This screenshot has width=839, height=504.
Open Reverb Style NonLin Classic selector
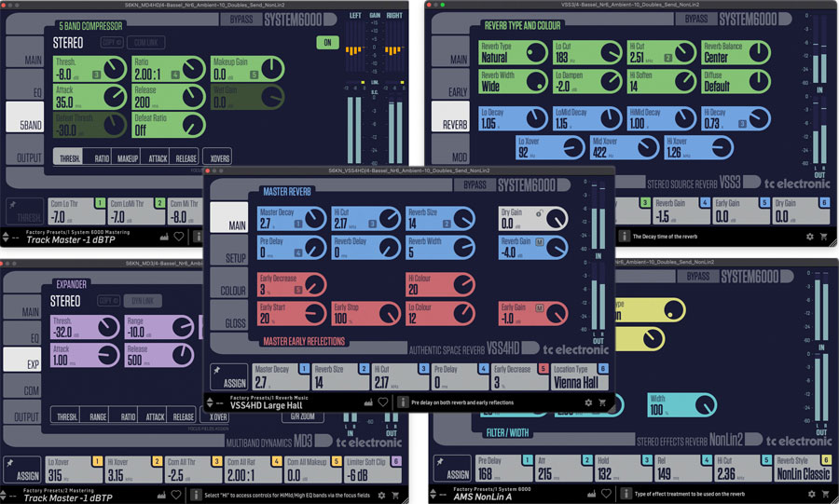804,469
